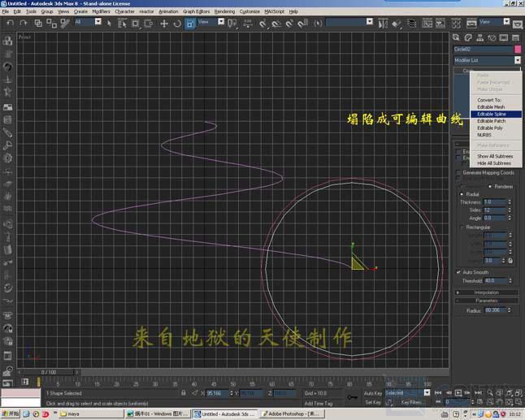The image size is (525, 420).
Task: Click the Go to Start playback button
Action: coord(437,392)
